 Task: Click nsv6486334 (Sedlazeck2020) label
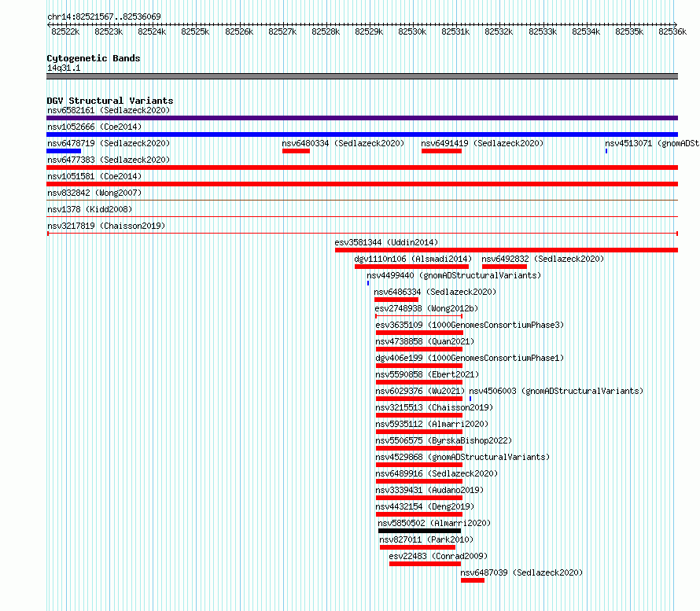[435, 292]
